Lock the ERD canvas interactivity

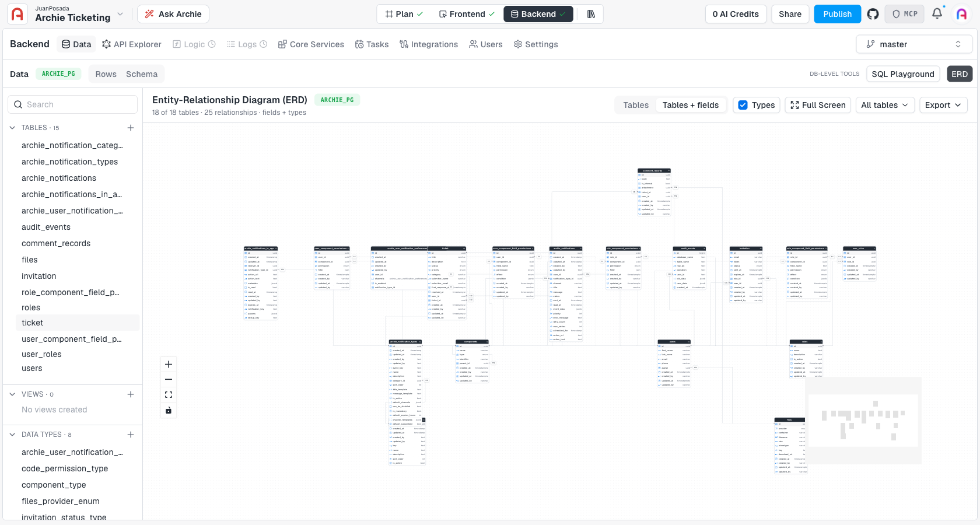(x=169, y=410)
